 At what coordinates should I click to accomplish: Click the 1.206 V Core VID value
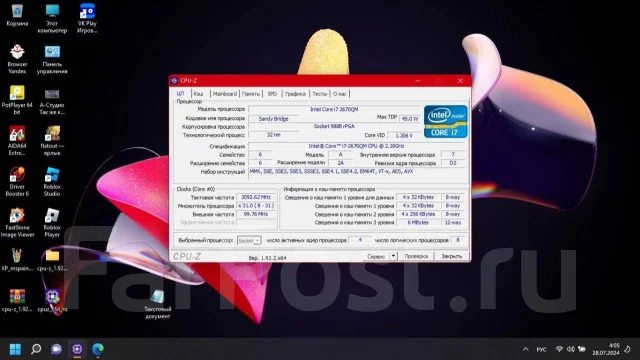point(404,136)
